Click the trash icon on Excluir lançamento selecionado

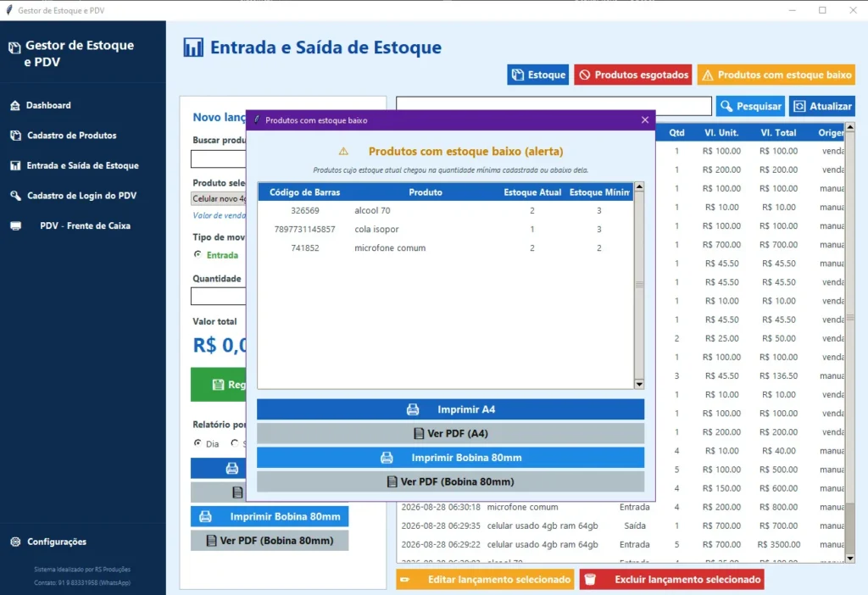[x=590, y=580]
